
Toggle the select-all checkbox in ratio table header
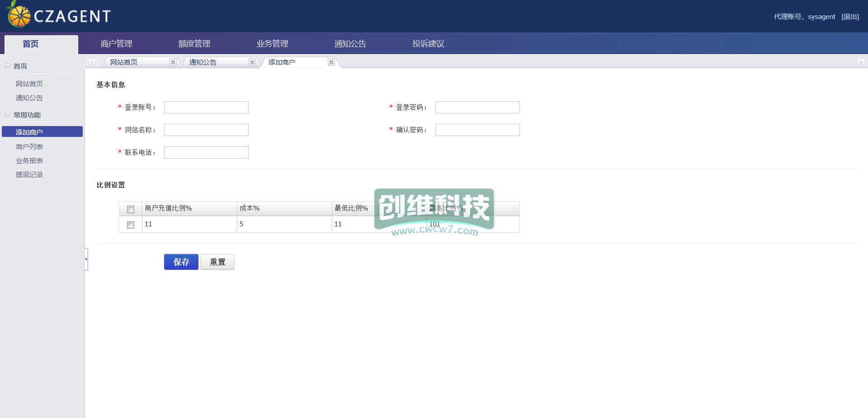tap(131, 209)
